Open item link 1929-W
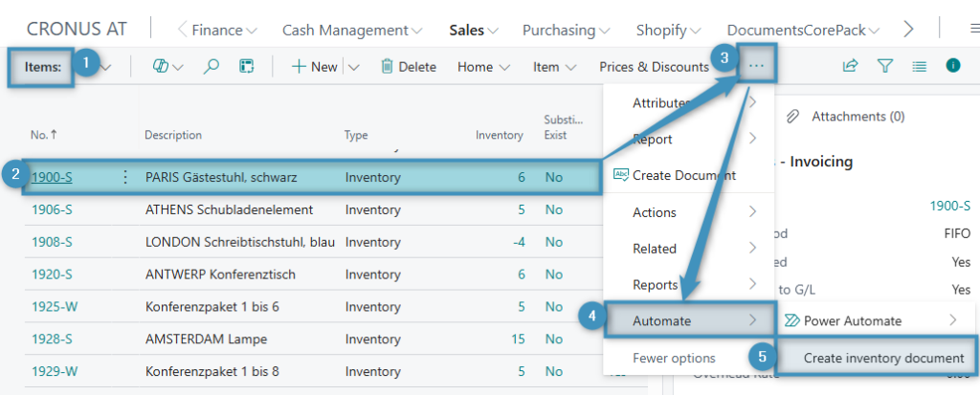This screenshot has width=980, height=395. pyautogui.click(x=55, y=372)
